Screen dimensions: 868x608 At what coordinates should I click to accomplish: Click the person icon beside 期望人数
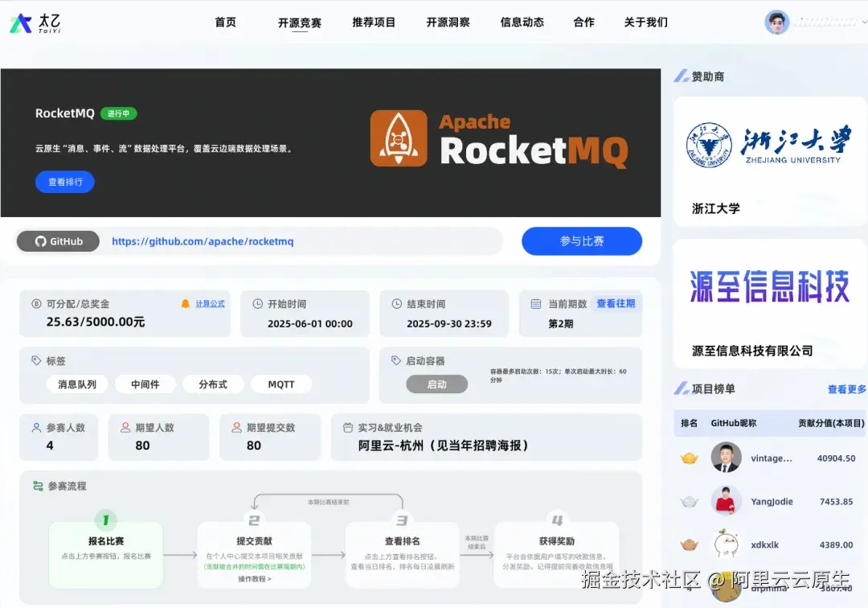(125, 428)
